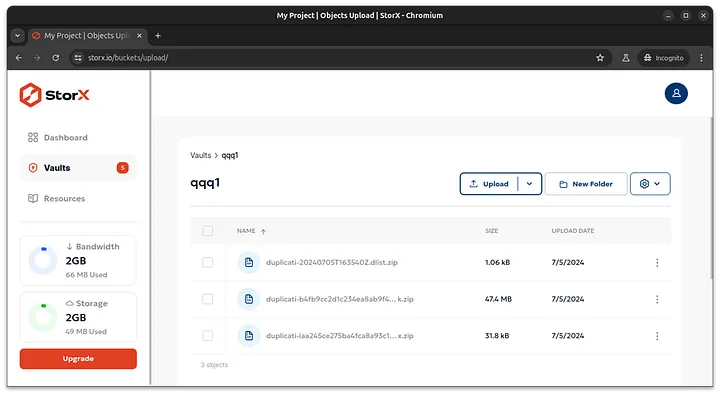Image resolution: width=720 pixels, height=395 pixels.
Task: Click the Vaults shield icon
Action: pyautogui.click(x=33, y=168)
